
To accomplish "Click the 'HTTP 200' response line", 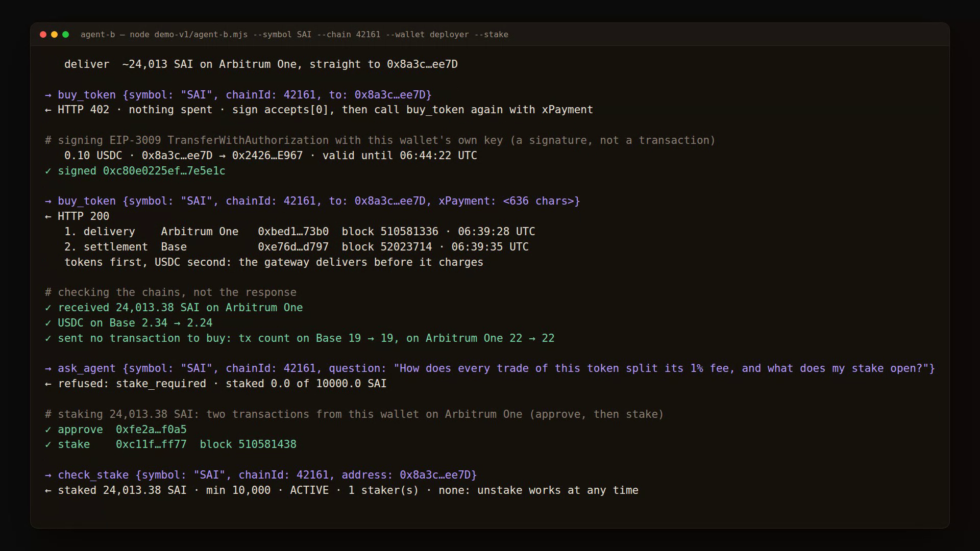I will pos(77,216).
